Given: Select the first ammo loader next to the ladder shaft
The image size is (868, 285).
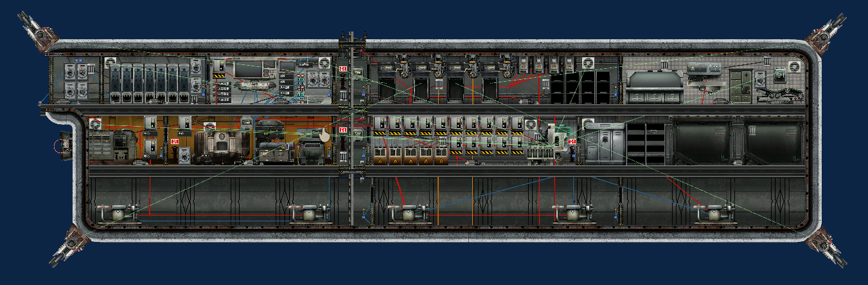Looking at the screenshot, I should (x=386, y=84).
